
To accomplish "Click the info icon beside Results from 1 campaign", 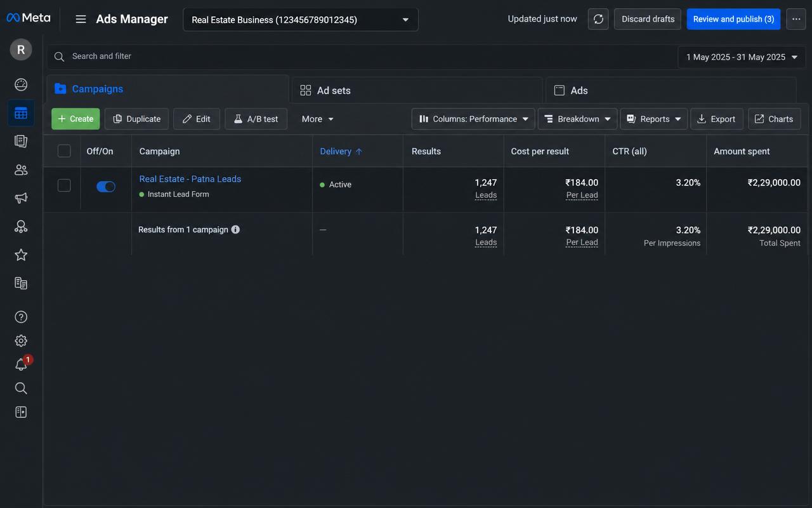I will [235, 229].
